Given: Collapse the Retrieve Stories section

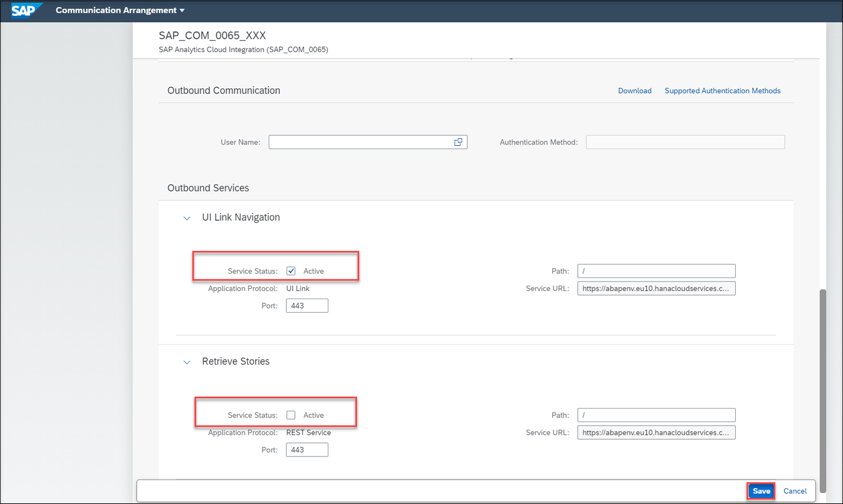Looking at the screenshot, I should point(187,362).
